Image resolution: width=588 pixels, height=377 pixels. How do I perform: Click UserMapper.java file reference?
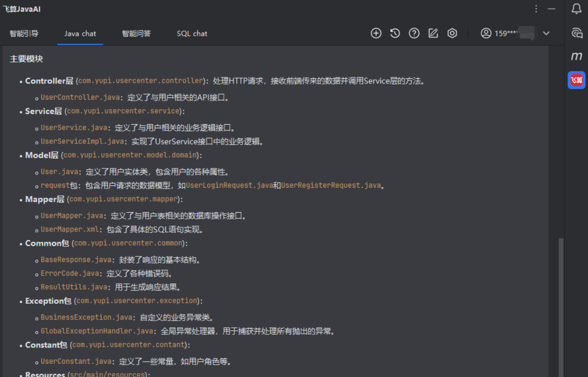(x=72, y=216)
